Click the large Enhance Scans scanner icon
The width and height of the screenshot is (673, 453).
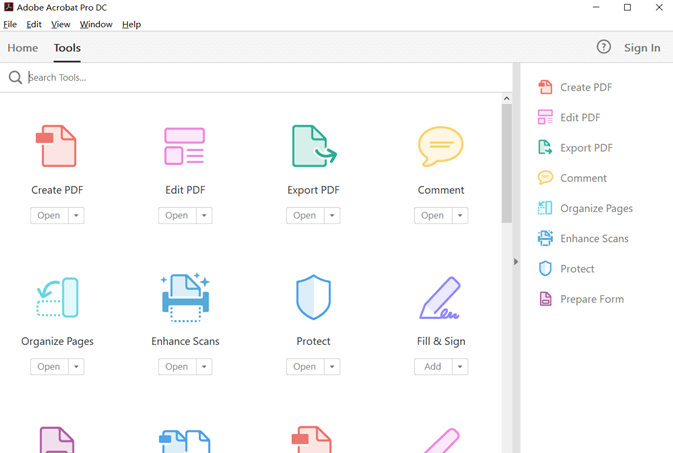[x=185, y=297]
